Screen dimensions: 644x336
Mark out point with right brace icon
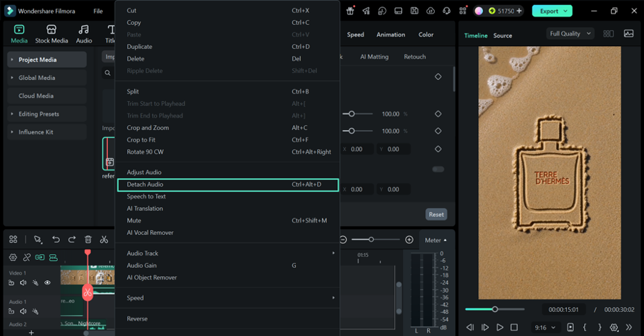[x=599, y=327]
